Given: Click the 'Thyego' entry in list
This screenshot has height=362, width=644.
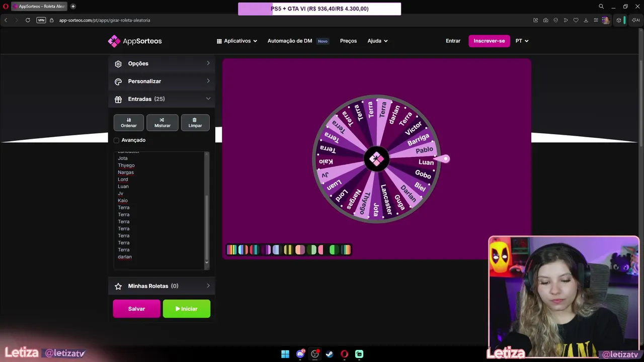Looking at the screenshot, I should tap(126, 165).
